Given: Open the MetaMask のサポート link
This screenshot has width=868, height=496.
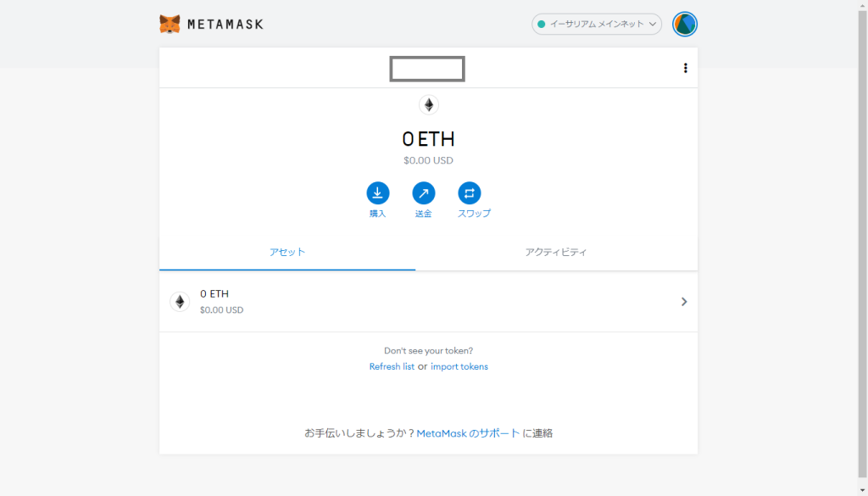Looking at the screenshot, I should pos(468,433).
